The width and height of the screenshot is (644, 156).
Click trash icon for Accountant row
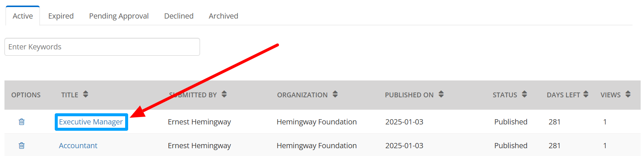pos(22,146)
